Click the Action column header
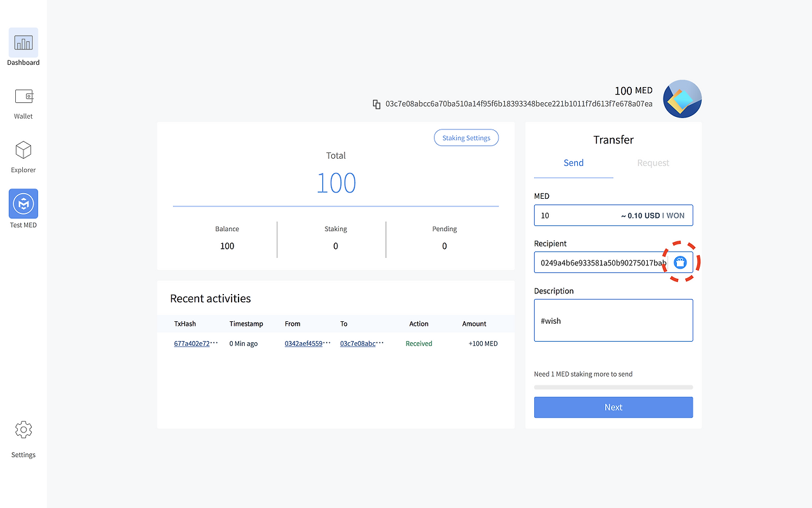Image resolution: width=812 pixels, height=508 pixels. click(x=419, y=324)
